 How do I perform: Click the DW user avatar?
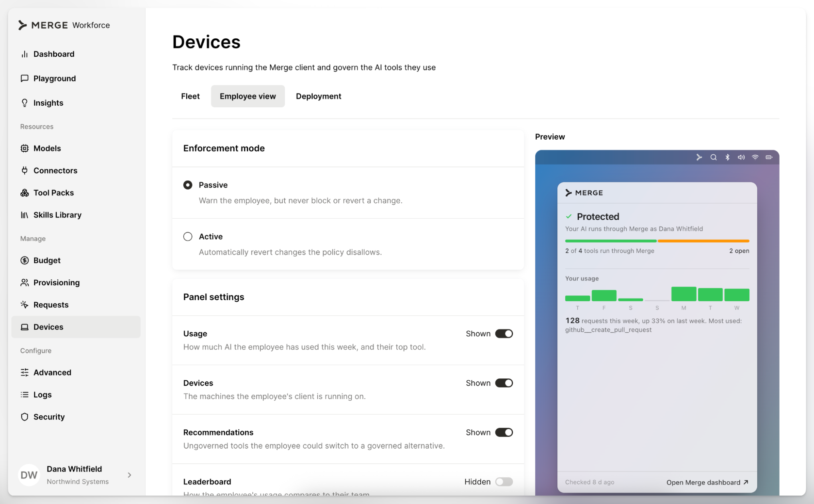[29, 475]
